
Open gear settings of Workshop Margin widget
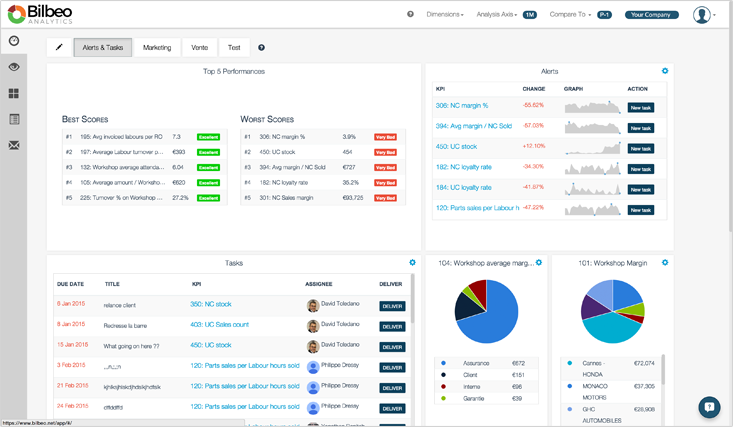pos(665,263)
